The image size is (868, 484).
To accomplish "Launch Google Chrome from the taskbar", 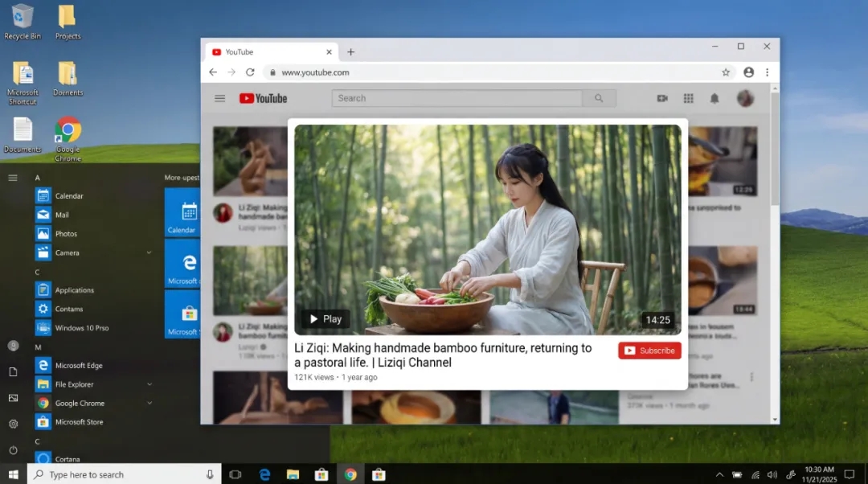I will pos(349,474).
